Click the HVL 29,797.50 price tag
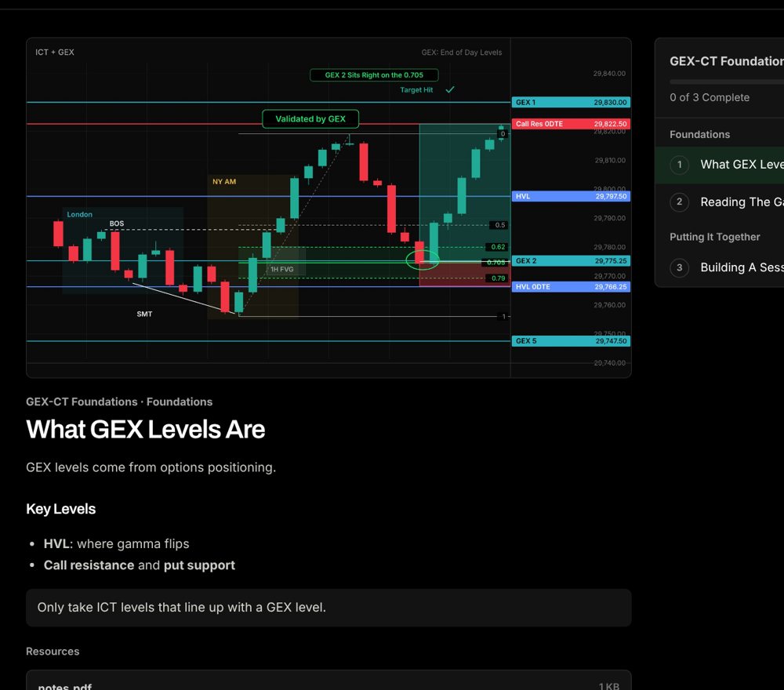 point(571,196)
